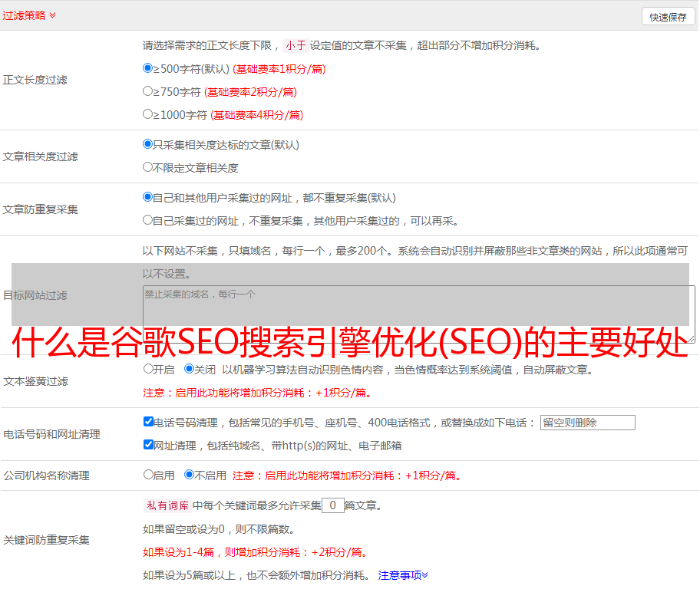The height and width of the screenshot is (589, 700).
Task: Select 不启用 for 公司机构名称清理
Action: click(189, 475)
